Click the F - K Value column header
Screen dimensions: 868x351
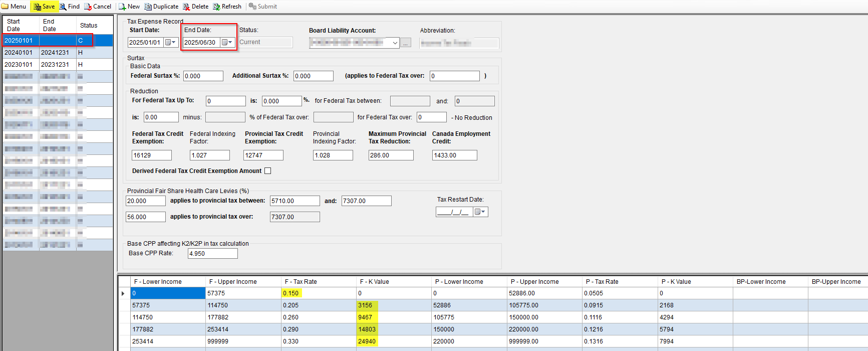click(394, 282)
